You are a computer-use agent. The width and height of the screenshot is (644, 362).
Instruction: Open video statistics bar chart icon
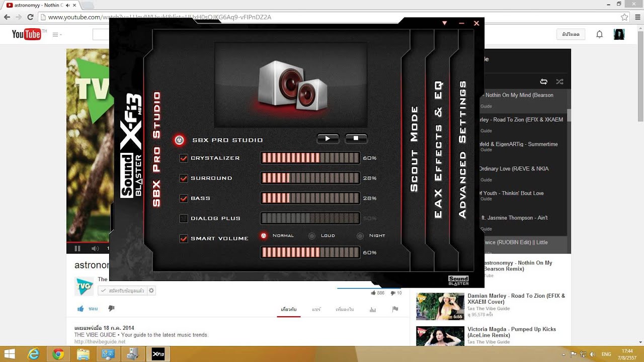[x=373, y=309]
